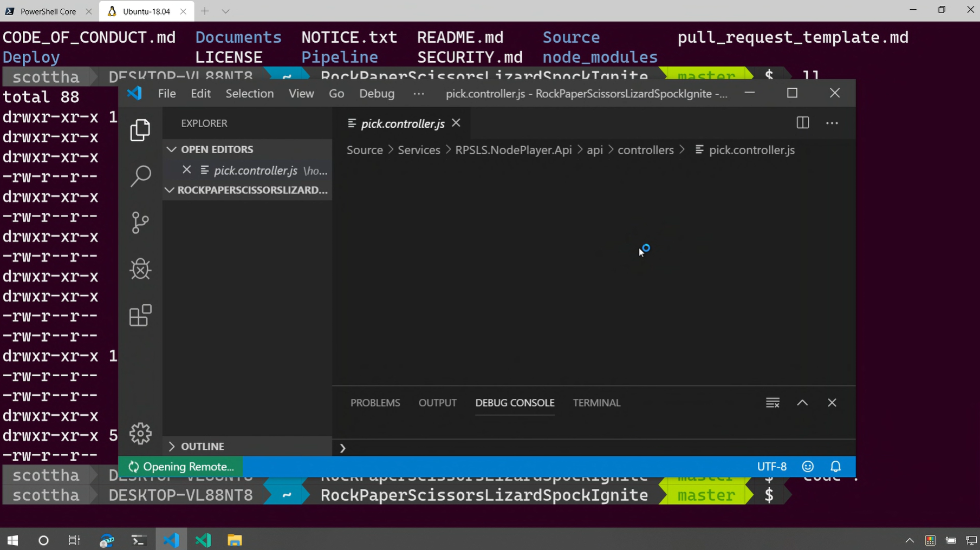Show hidden system tray icons
The height and width of the screenshot is (550, 980).
pyautogui.click(x=910, y=540)
